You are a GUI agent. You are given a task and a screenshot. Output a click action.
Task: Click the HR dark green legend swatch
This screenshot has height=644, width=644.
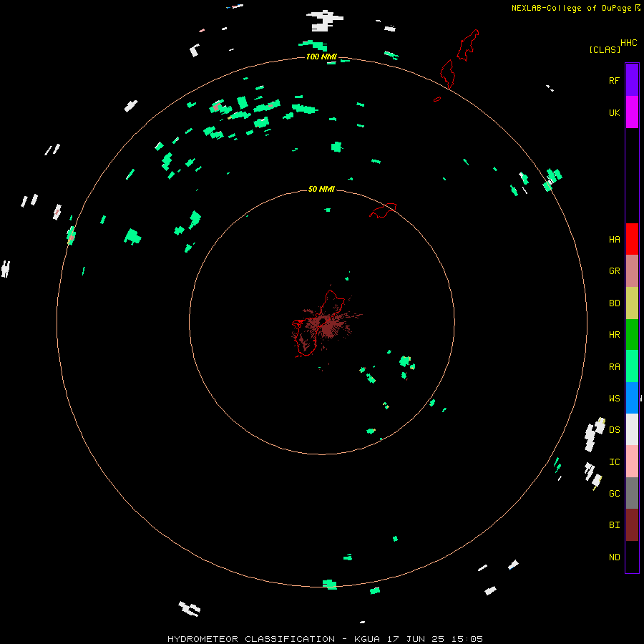(632, 334)
